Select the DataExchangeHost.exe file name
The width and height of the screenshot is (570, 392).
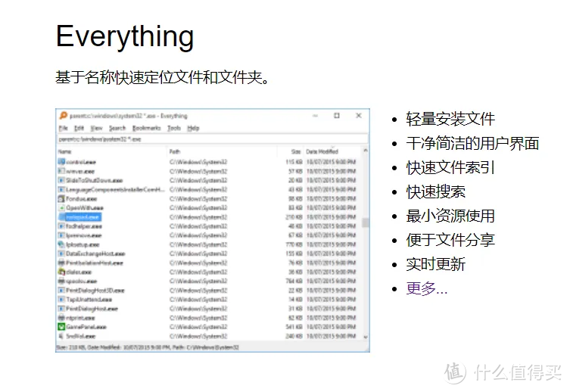(x=95, y=254)
